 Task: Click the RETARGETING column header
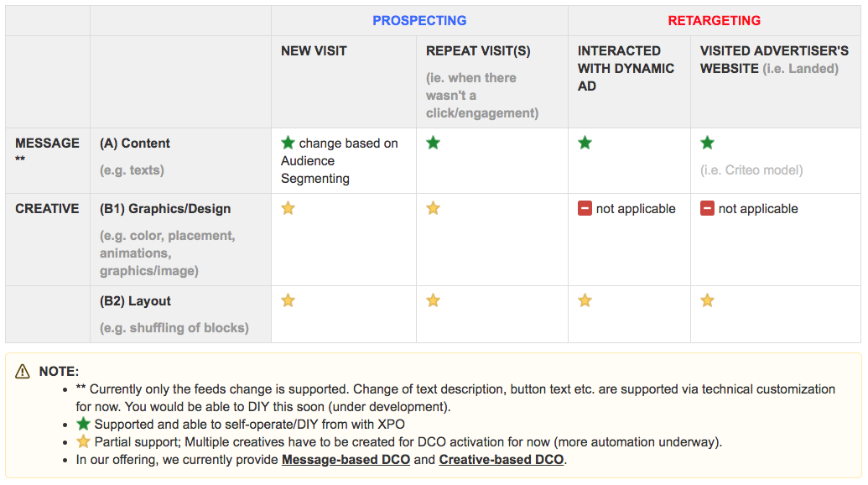(714, 20)
